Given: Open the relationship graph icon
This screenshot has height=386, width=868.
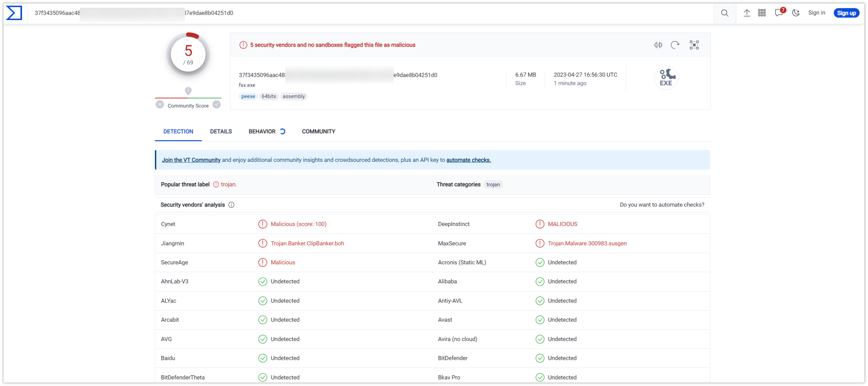Looking at the screenshot, I should [694, 45].
